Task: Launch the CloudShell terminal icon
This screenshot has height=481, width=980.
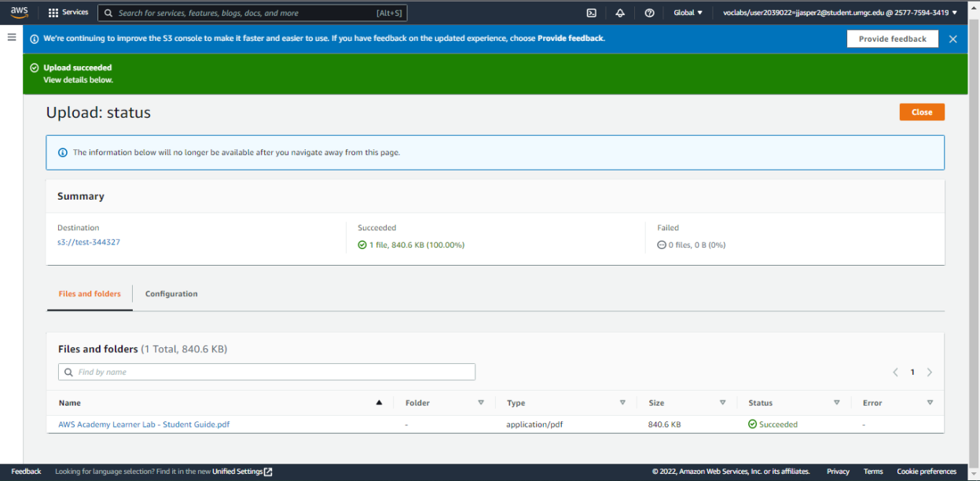Action: coord(591,13)
